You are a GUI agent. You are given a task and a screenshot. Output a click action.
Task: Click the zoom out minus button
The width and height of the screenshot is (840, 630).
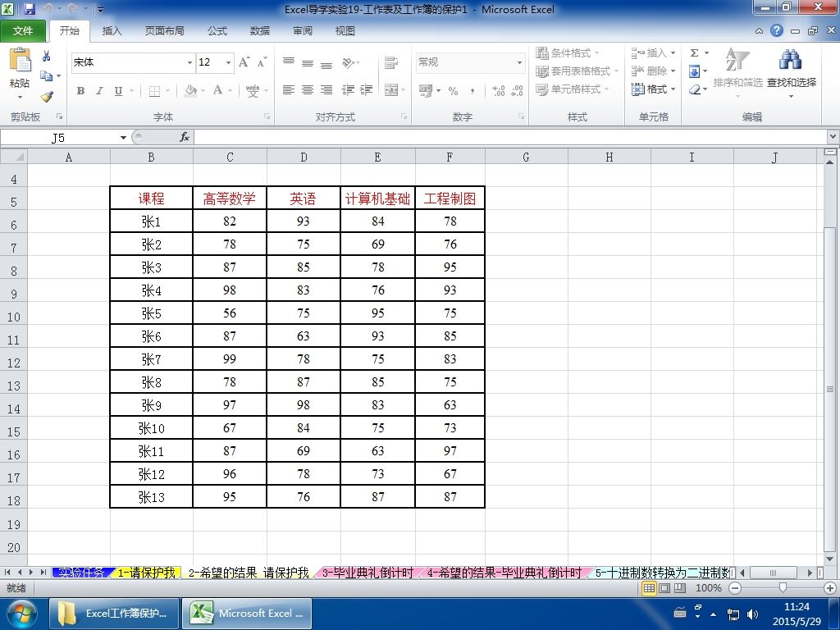point(735,588)
